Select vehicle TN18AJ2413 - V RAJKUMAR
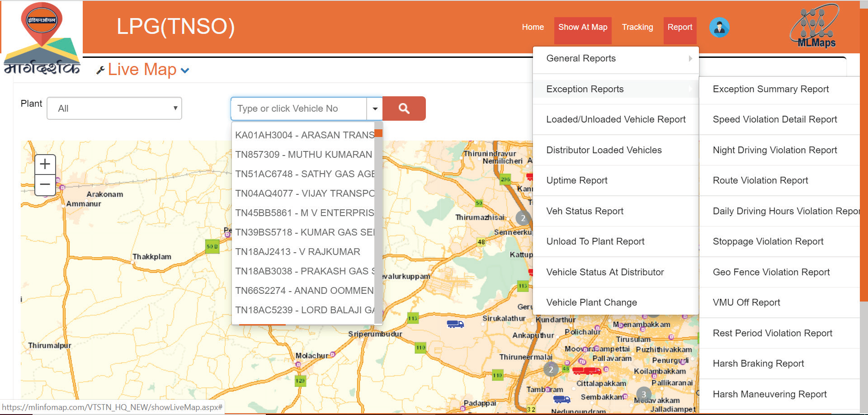The width and height of the screenshot is (868, 415). click(x=304, y=252)
